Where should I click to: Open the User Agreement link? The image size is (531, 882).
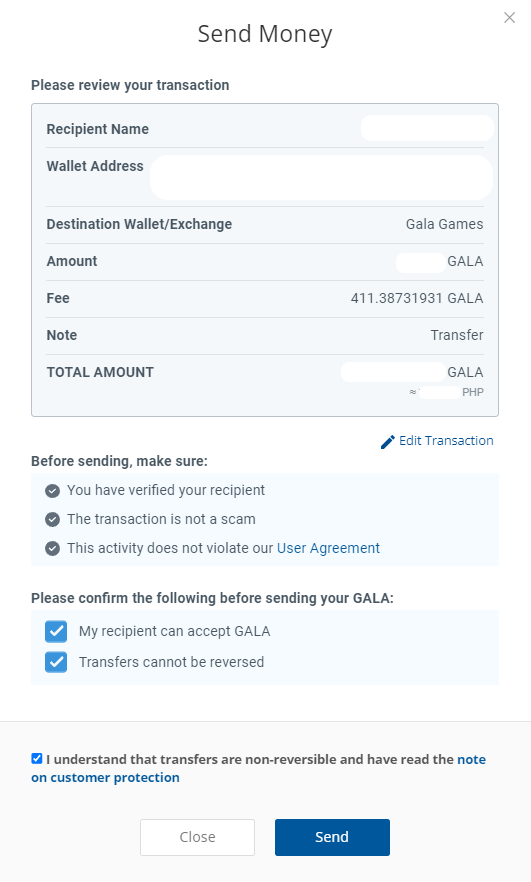click(328, 548)
